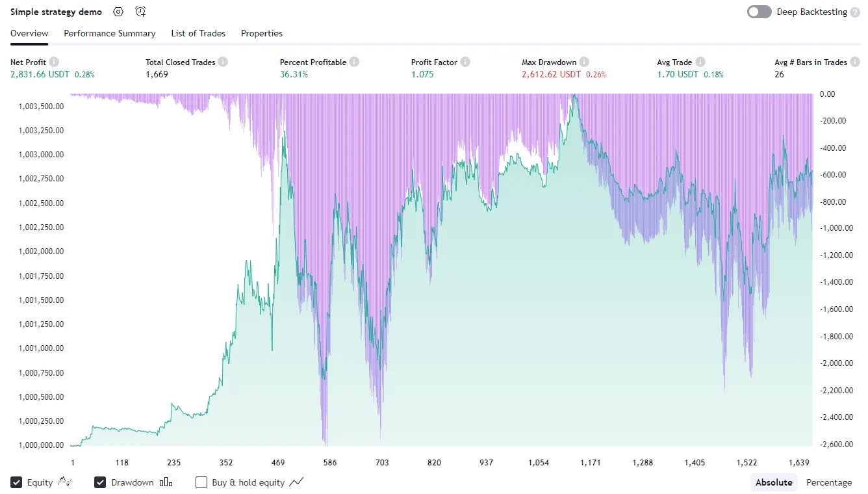The width and height of the screenshot is (868, 494).
Task: Switch chart scale to Percentage
Action: click(x=828, y=482)
